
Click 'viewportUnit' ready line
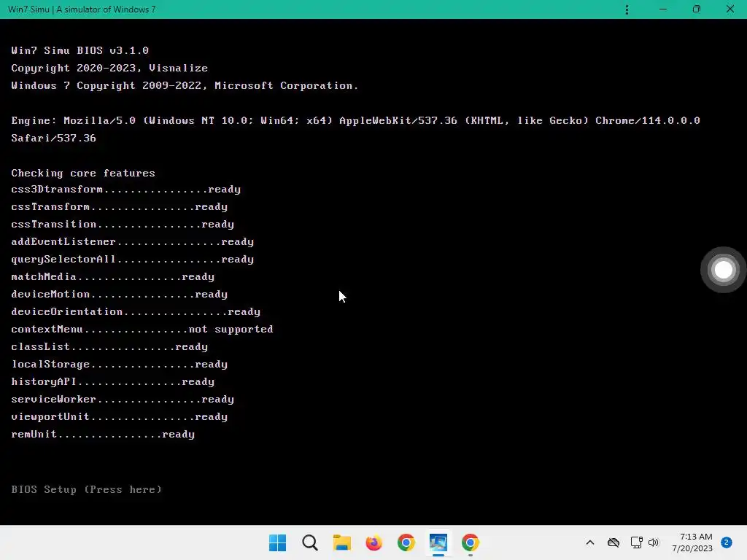point(119,416)
